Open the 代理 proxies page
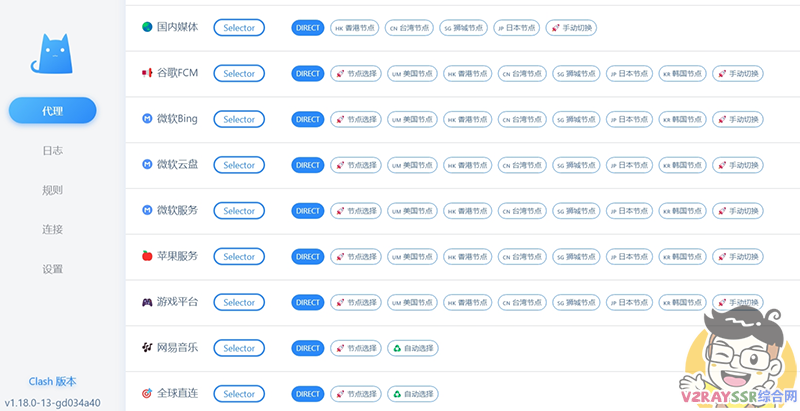The width and height of the screenshot is (800, 411). pyautogui.click(x=53, y=111)
